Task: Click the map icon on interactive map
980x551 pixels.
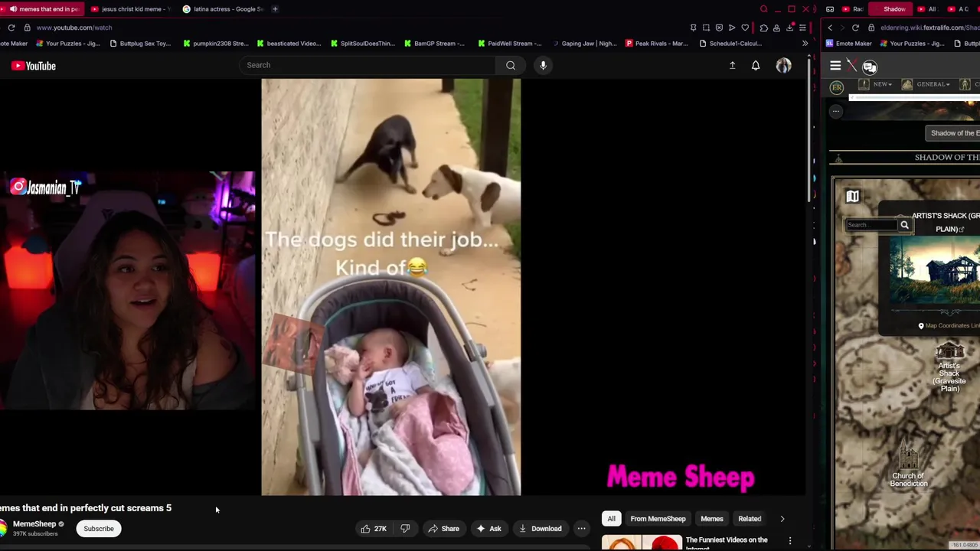Action: tap(852, 197)
